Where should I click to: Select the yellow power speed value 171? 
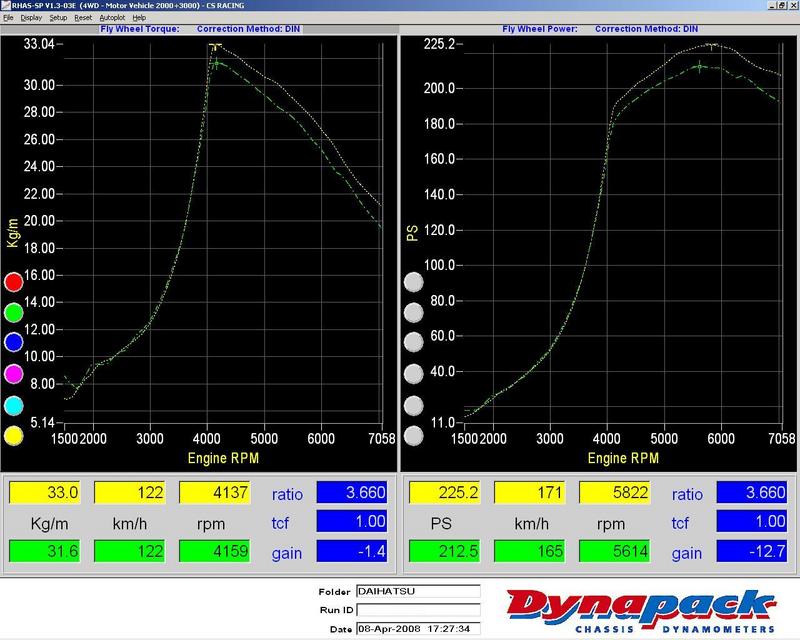tap(530, 493)
